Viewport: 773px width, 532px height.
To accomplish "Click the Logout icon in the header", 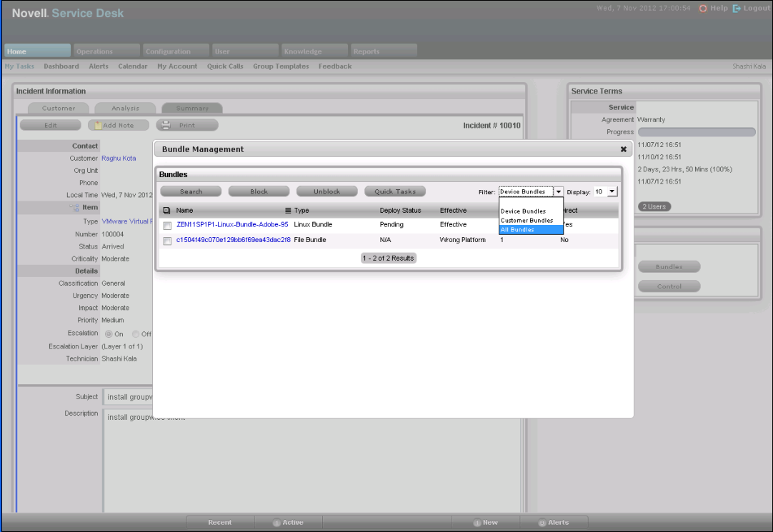I will (737, 9).
